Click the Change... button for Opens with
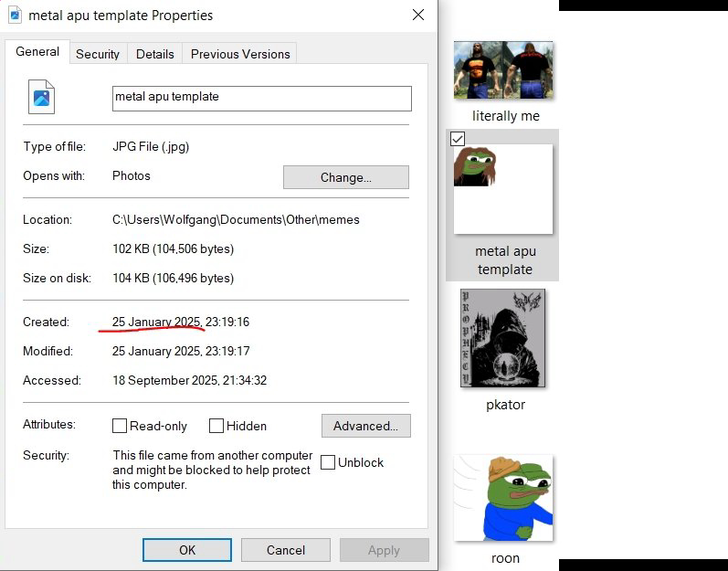 point(346,177)
